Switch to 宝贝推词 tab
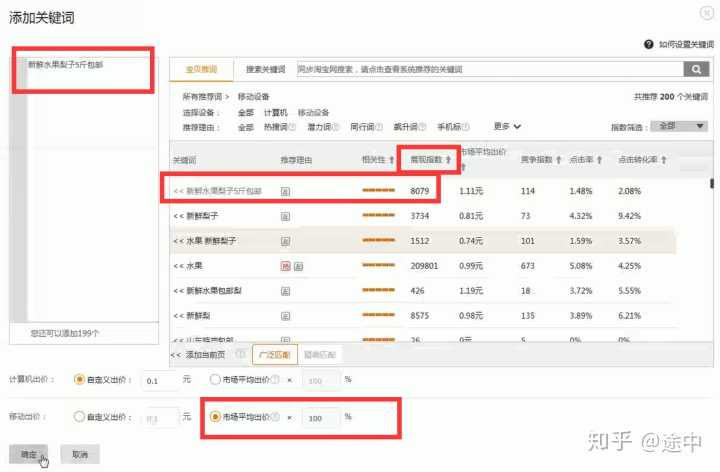The image size is (720, 472). [201, 69]
